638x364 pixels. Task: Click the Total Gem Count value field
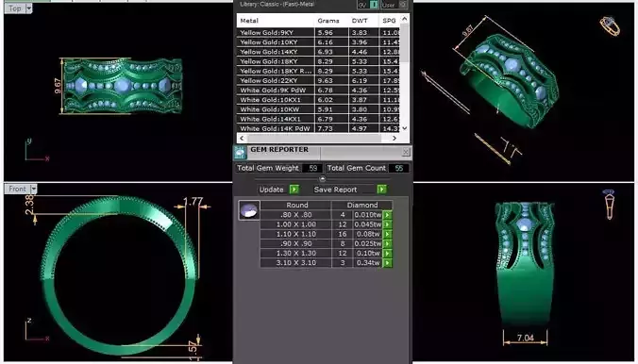[x=398, y=168]
